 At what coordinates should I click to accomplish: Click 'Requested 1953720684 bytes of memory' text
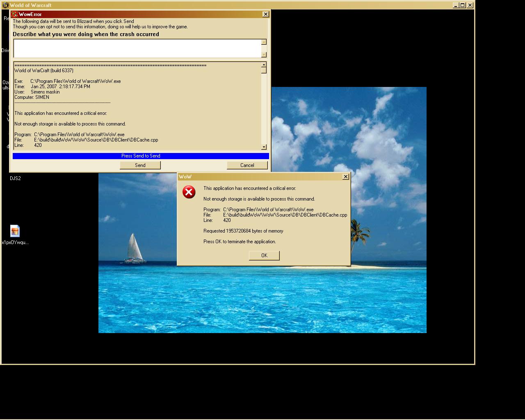click(243, 231)
